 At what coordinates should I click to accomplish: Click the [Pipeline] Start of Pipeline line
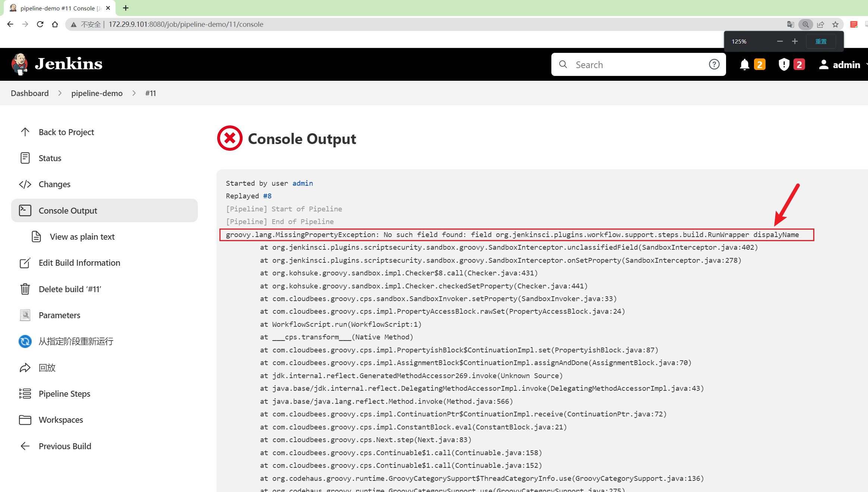(284, 209)
